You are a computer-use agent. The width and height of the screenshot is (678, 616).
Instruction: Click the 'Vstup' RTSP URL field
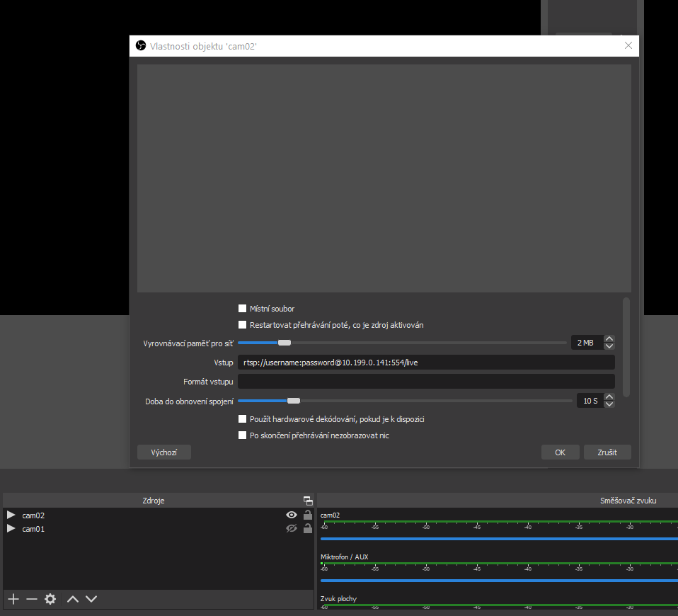(425, 363)
